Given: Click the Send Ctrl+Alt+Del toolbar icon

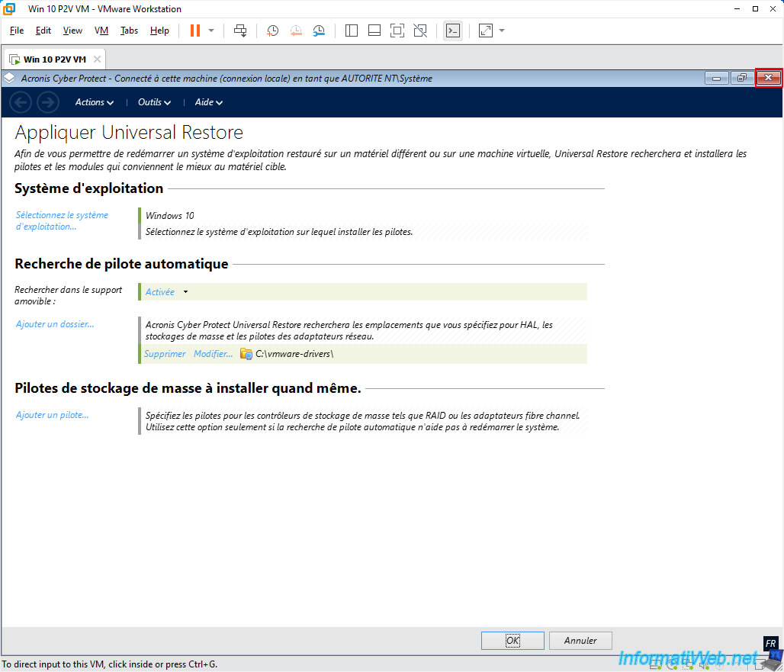Looking at the screenshot, I should pos(240,31).
